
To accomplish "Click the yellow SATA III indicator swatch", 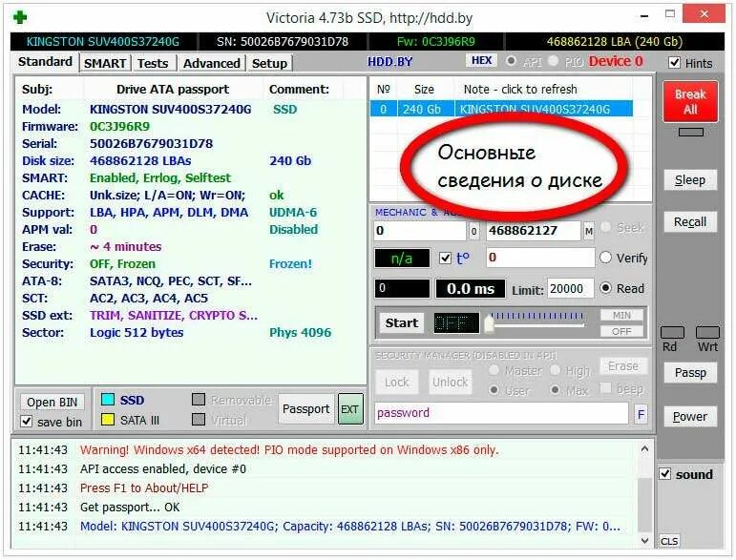I will [108, 420].
